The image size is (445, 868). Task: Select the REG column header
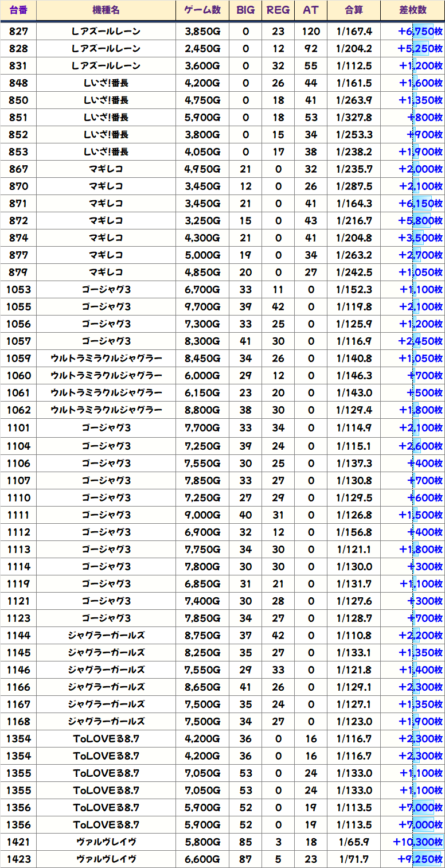tap(278, 10)
